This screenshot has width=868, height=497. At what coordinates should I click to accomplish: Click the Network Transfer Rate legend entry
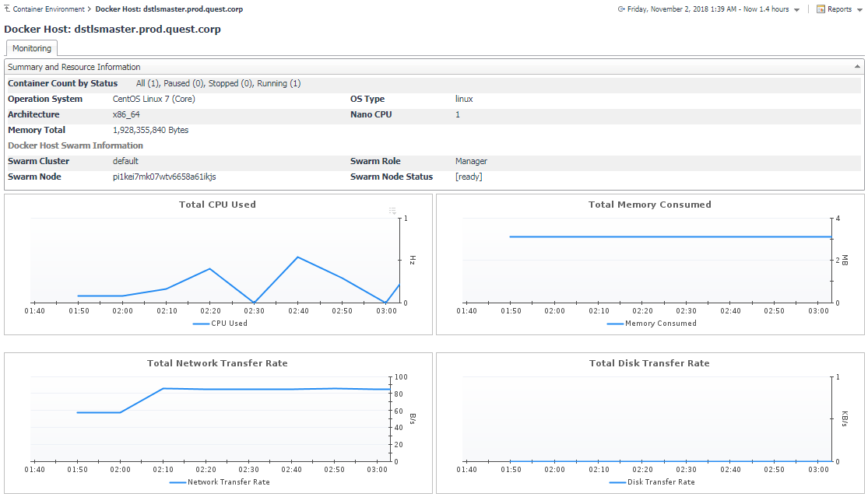(220, 482)
